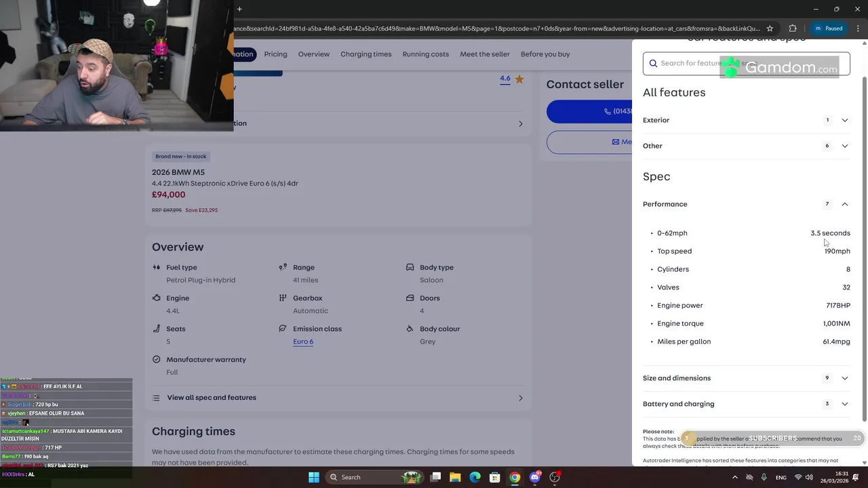The width and height of the screenshot is (868, 488).
Task: Click the features search field
Action: pyautogui.click(x=746, y=63)
